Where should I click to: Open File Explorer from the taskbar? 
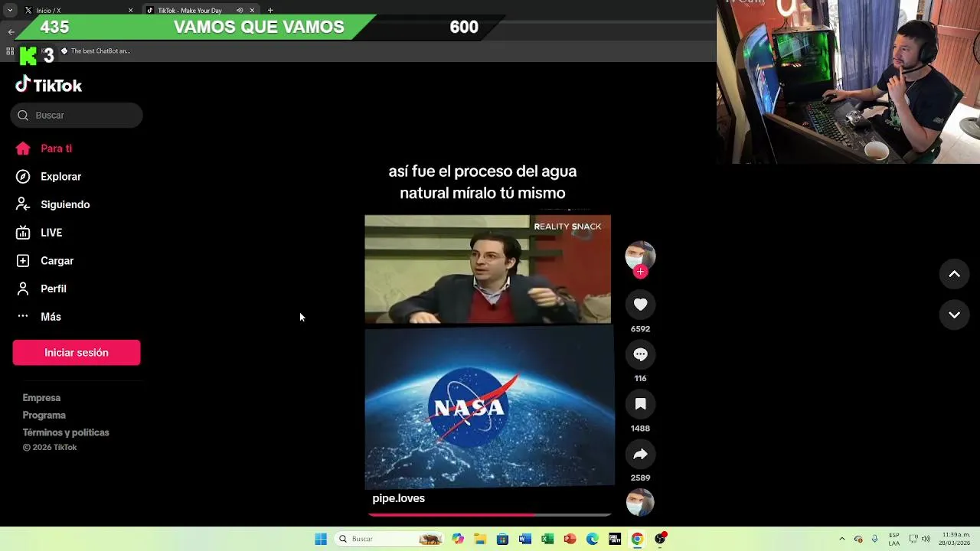[x=480, y=539]
